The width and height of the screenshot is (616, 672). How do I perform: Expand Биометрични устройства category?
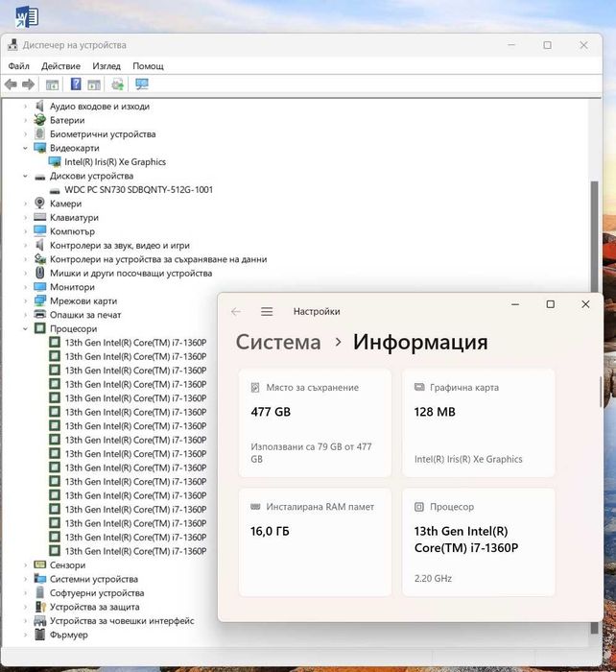[x=25, y=134]
